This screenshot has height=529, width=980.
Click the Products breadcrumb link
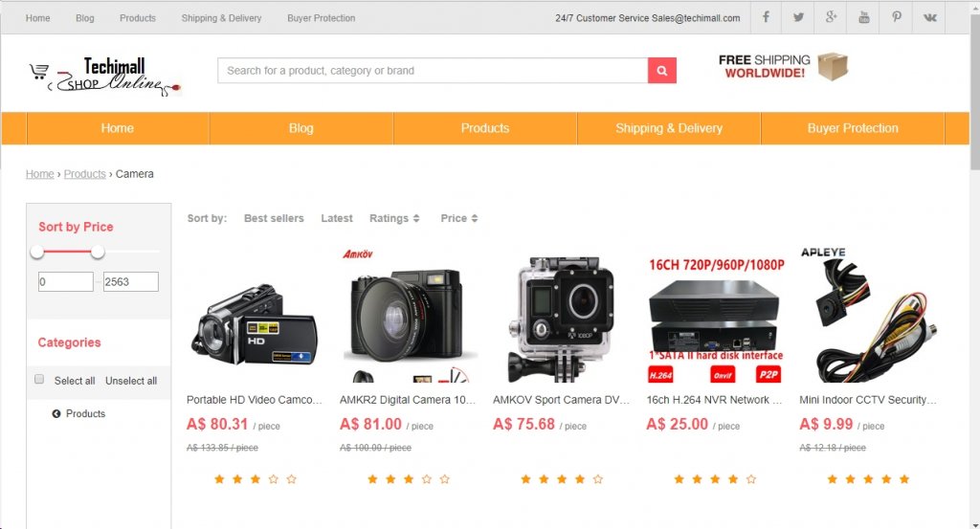click(84, 174)
